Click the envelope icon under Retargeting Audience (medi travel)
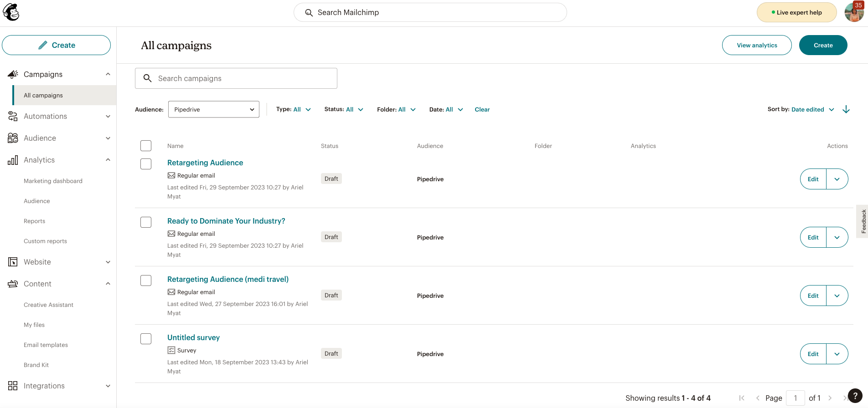This screenshot has height=408, width=868. point(171,292)
